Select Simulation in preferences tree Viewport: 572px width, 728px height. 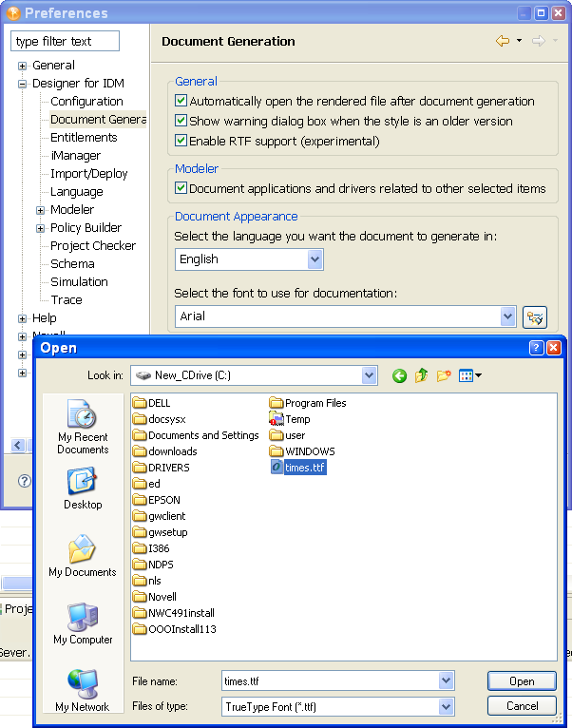[x=79, y=282]
